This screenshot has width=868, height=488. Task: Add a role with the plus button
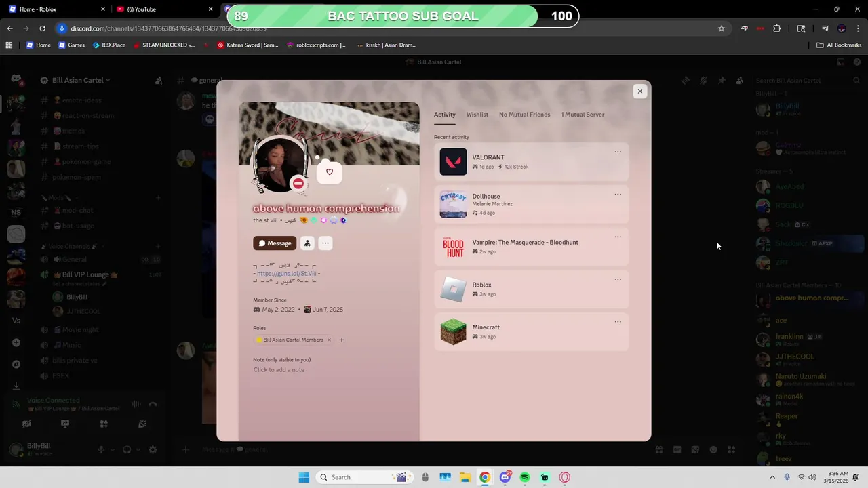[342, 340]
